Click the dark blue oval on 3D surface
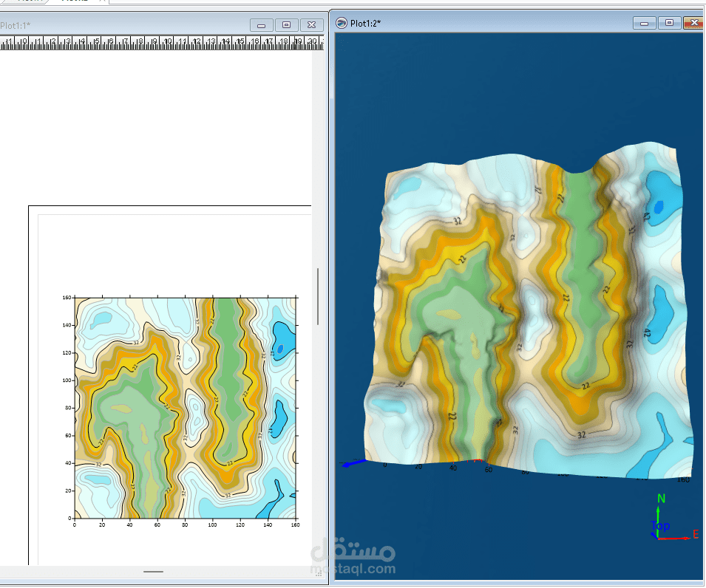Image resolution: width=706 pixels, height=588 pixels. tap(659, 207)
